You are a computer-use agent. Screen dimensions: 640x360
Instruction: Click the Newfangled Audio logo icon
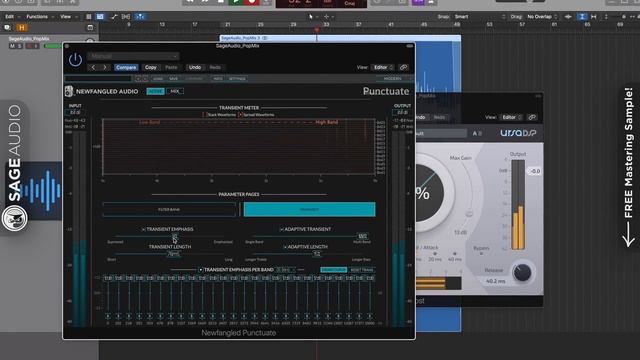tap(69, 91)
